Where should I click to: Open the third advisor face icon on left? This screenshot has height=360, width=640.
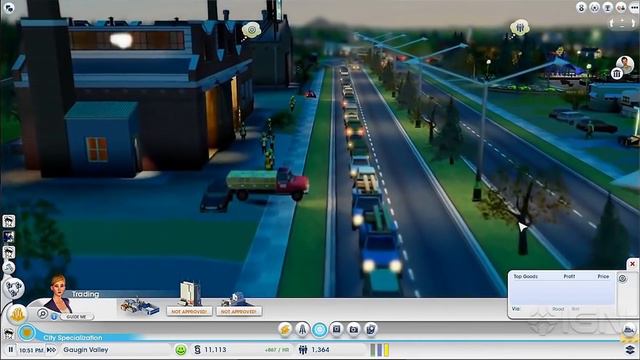tap(9, 252)
